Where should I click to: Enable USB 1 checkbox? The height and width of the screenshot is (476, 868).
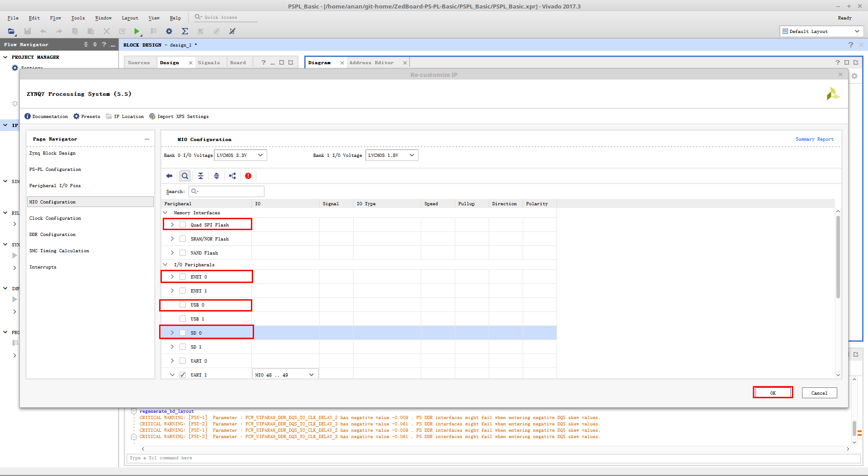click(183, 319)
